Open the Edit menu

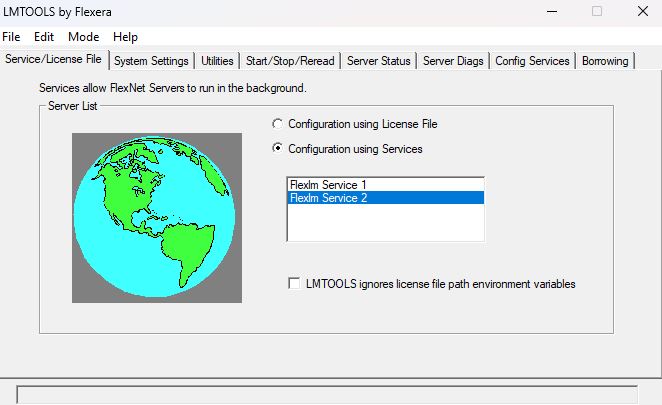[43, 36]
